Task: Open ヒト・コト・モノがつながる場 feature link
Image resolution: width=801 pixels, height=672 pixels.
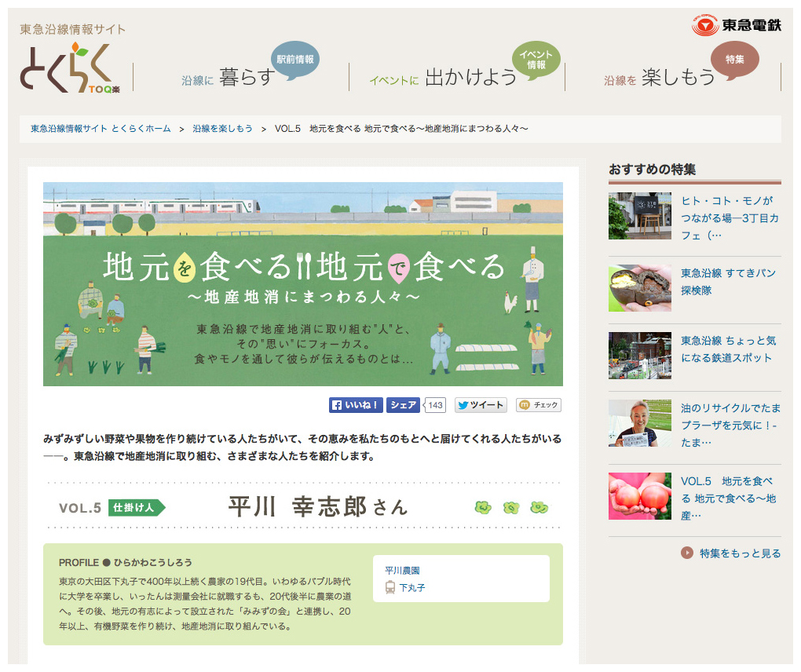Action: (730, 218)
